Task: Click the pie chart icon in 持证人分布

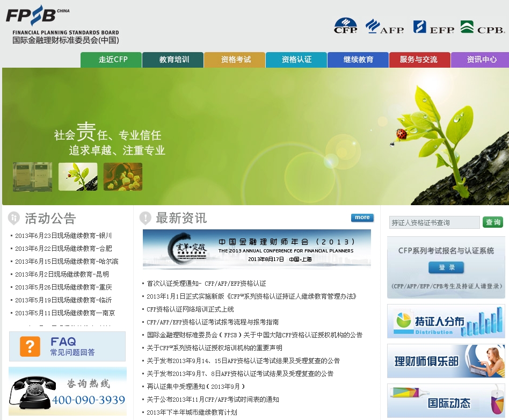Action: pos(403,320)
